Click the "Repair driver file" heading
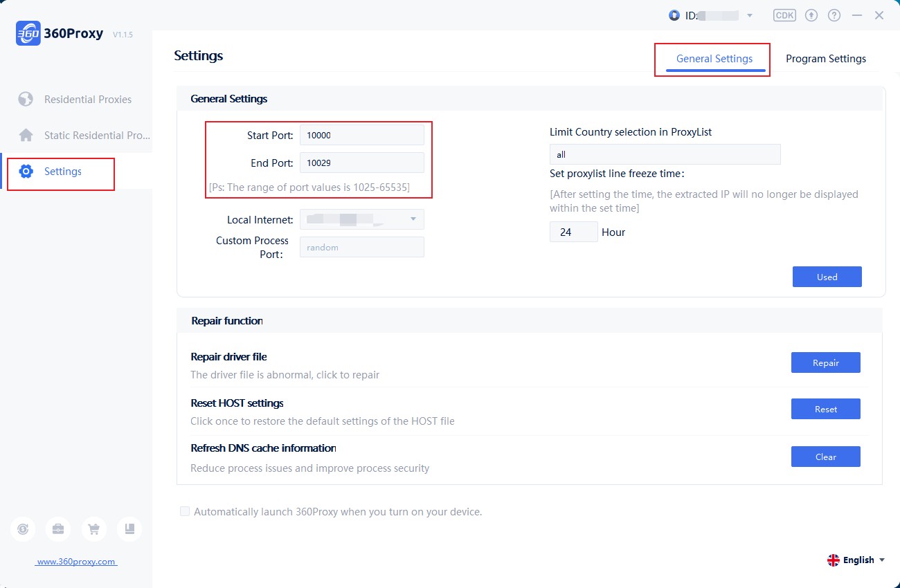The height and width of the screenshot is (588, 900). [228, 357]
